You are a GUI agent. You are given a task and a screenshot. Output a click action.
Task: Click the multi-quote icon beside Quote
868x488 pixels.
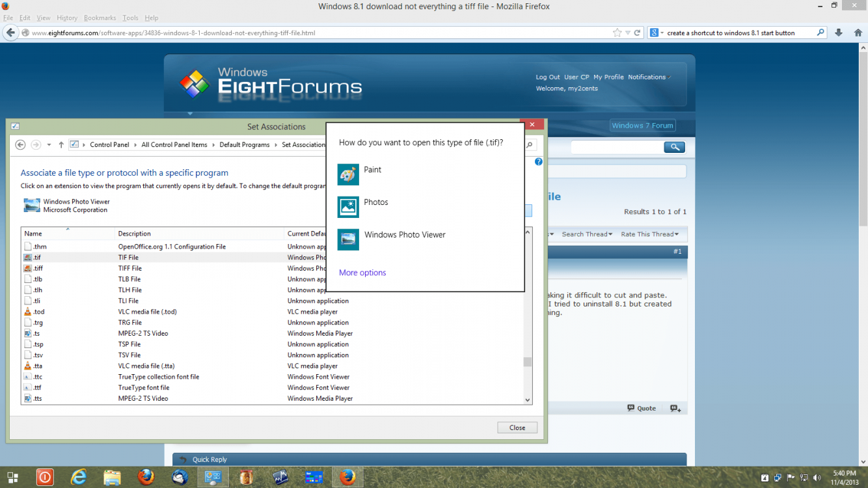(675, 409)
